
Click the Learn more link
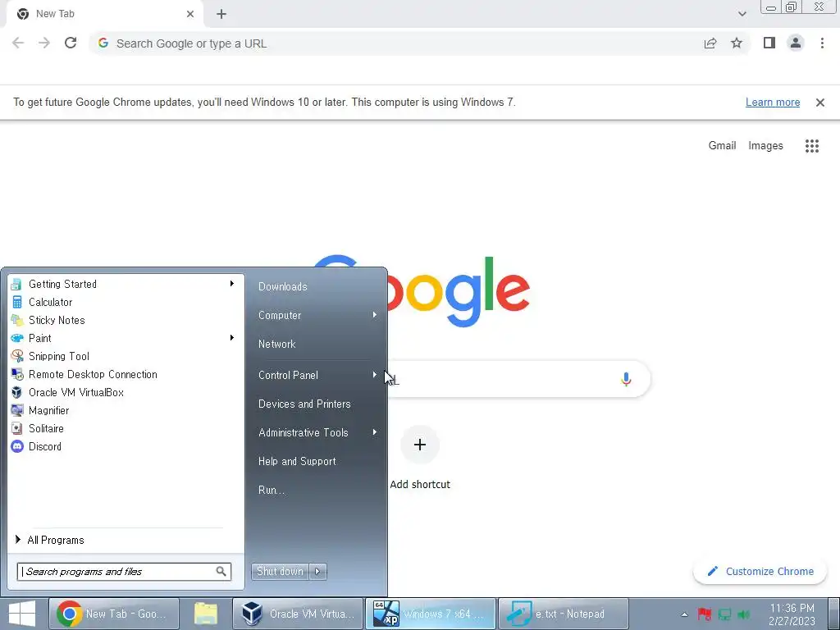click(x=773, y=103)
